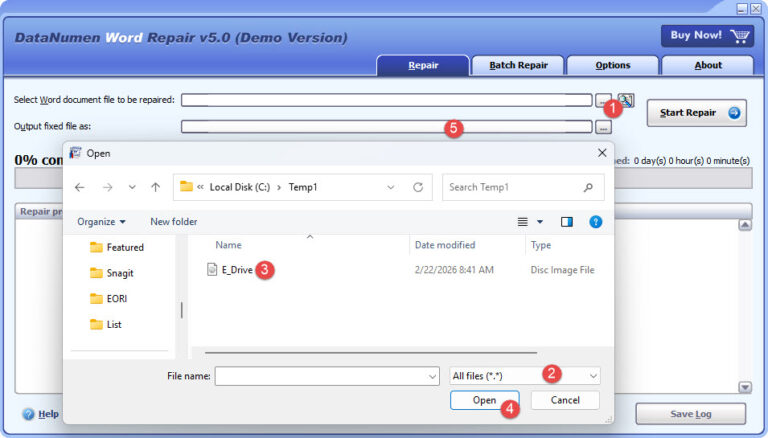Refresh the Temp1 folder view
This screenshot has height=438, width=768.
418,187
